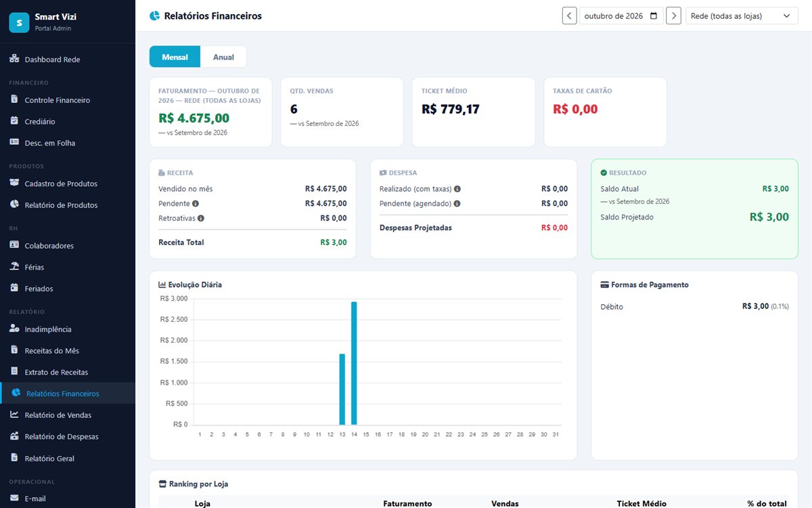Screen dimensions: 812x508
Task: Open Relatório de Vendas menu item
Action: click(x=68, y=415)
